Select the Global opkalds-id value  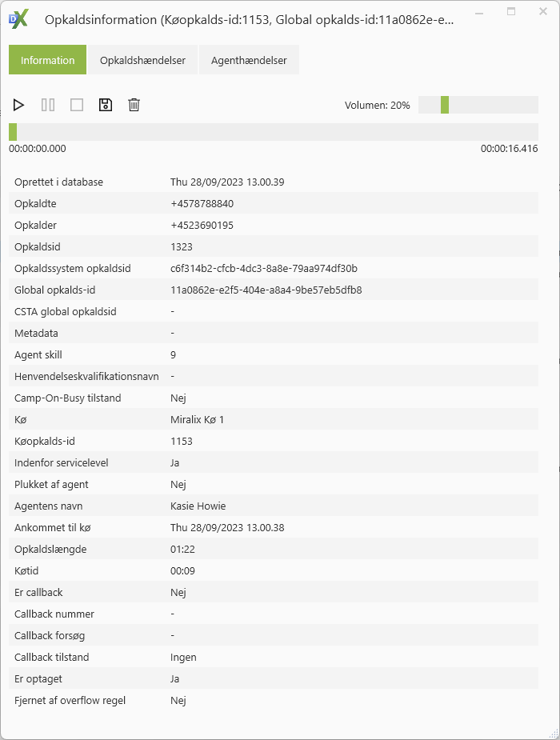[266, 290]
